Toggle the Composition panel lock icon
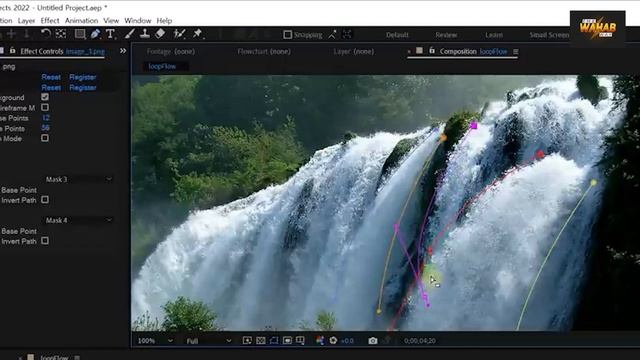Screen dimensions: 640x360 432,51
